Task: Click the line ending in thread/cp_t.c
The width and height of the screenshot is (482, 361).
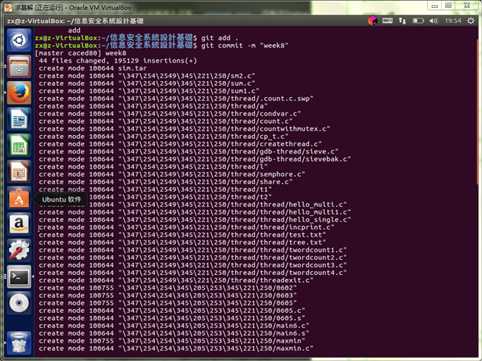Action: click(x=164, y=136)
